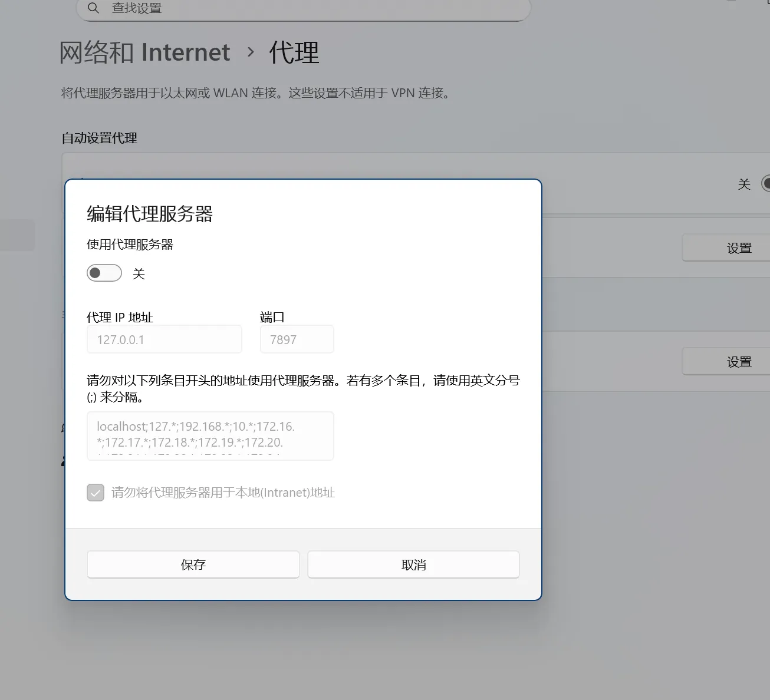Toggle the auto-detect switch at right edge
The height and width of the screenshot is (700, 770).
click(765, 184)
